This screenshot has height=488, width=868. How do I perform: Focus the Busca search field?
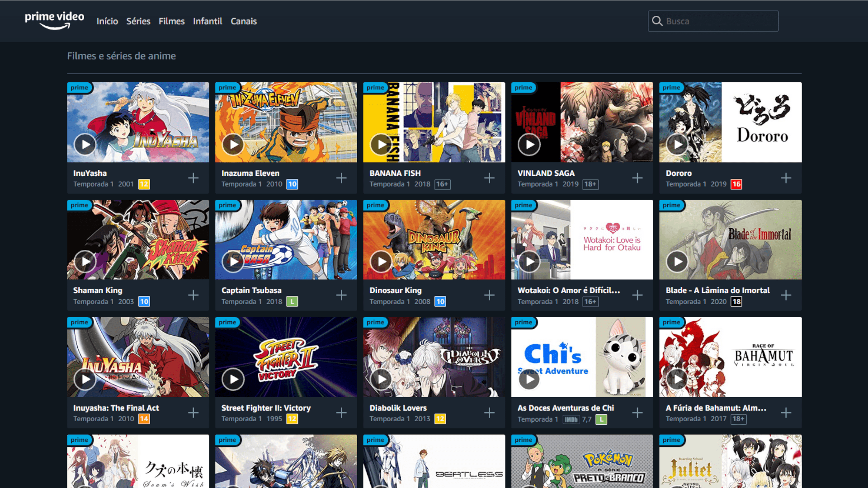713,21
